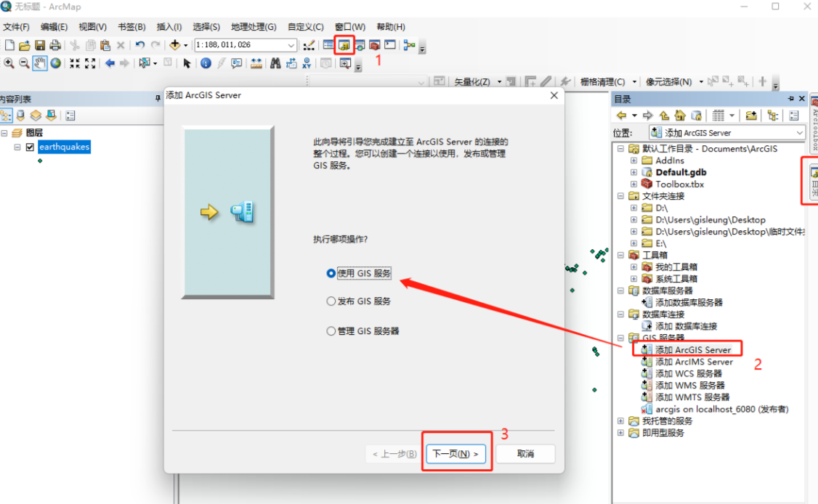Click the Go To XY icon

point(307,63)
